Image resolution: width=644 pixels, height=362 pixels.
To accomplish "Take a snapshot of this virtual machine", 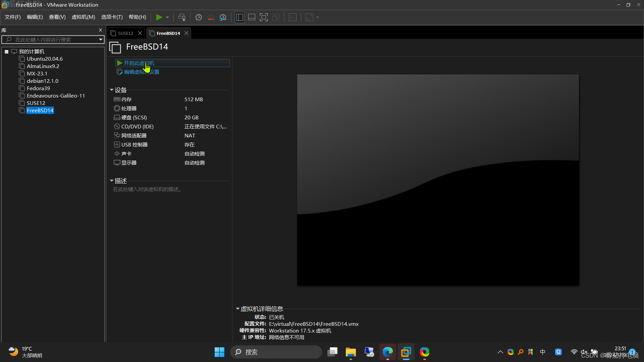I will pos(199,17).
